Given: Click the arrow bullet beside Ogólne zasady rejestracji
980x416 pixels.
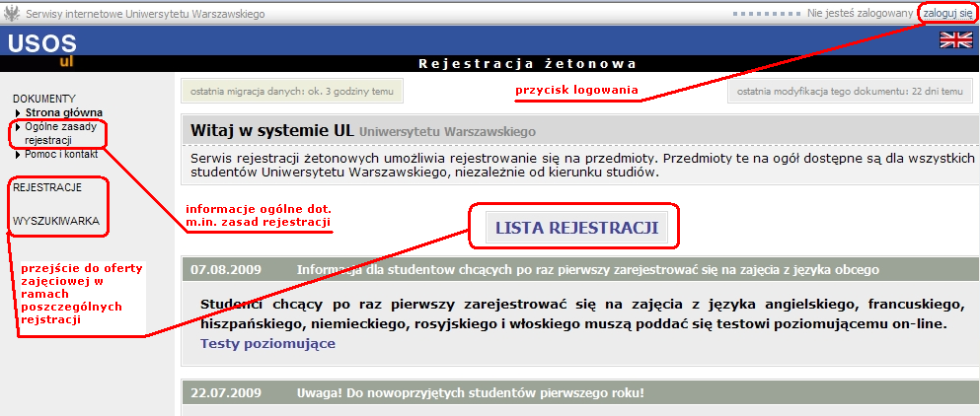Looking at the screenshot, I should pos(18,127).
